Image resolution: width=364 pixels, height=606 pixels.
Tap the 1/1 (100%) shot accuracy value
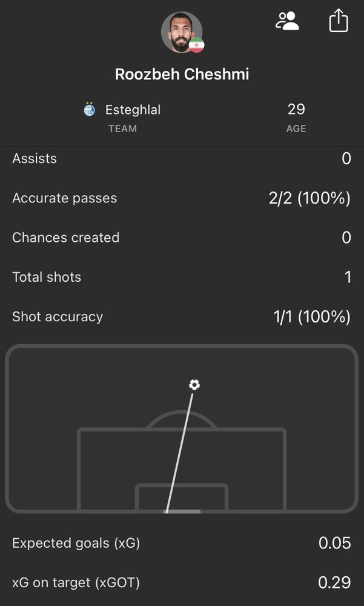click(x=312, y=316)
